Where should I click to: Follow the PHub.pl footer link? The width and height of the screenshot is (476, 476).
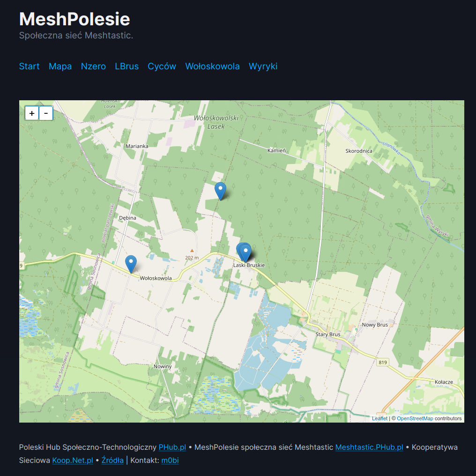click(x=172, y=447)
